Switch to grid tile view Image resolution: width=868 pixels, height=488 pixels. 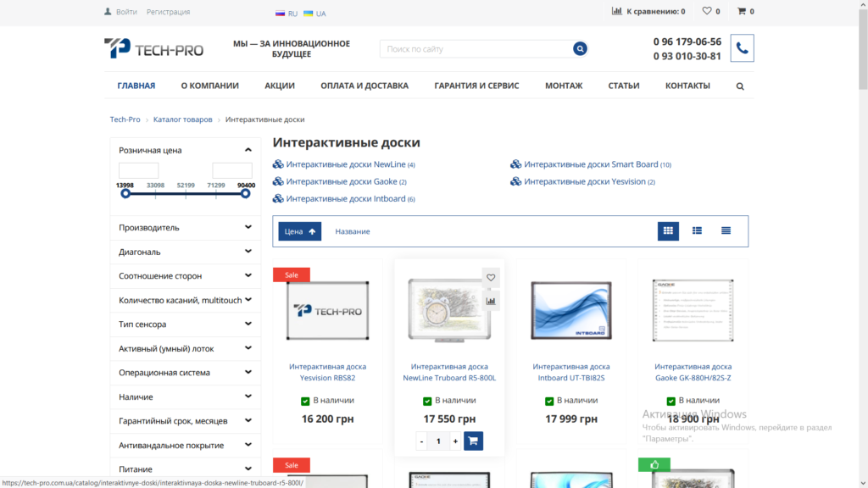pyautogui.click(x=668, y=230)
